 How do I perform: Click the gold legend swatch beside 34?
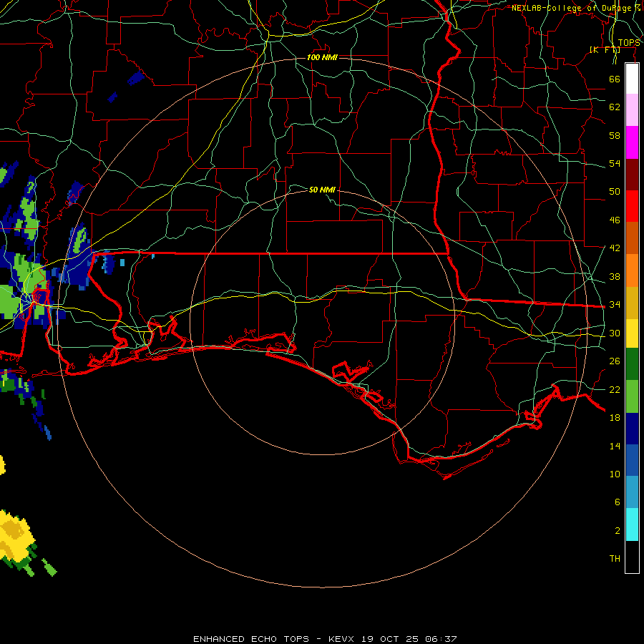click(632, 303)
